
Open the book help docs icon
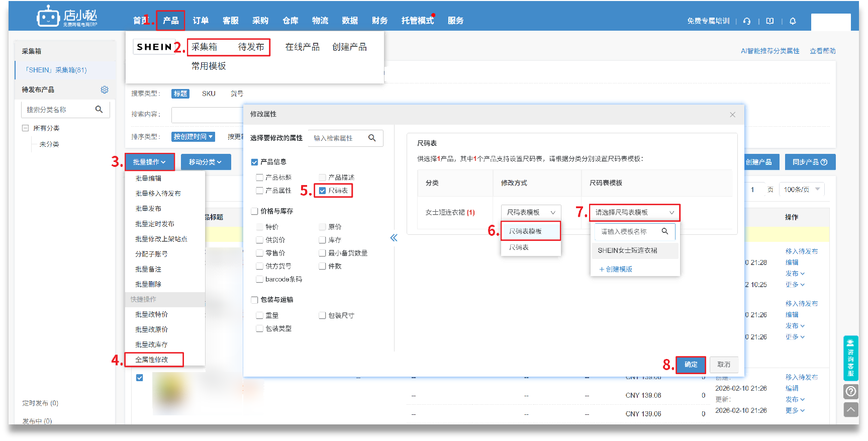pos(769,21)
